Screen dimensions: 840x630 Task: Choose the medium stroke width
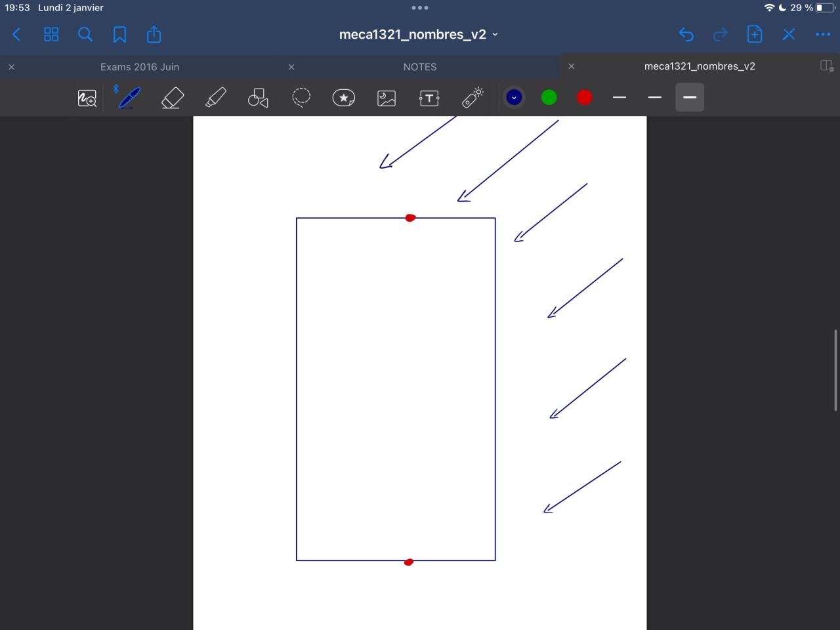[654, 97]
